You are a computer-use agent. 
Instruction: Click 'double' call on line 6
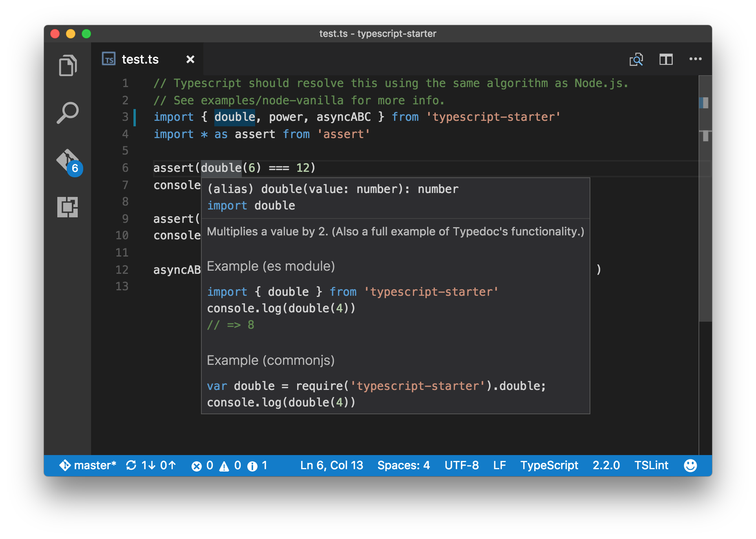point(221,168)
